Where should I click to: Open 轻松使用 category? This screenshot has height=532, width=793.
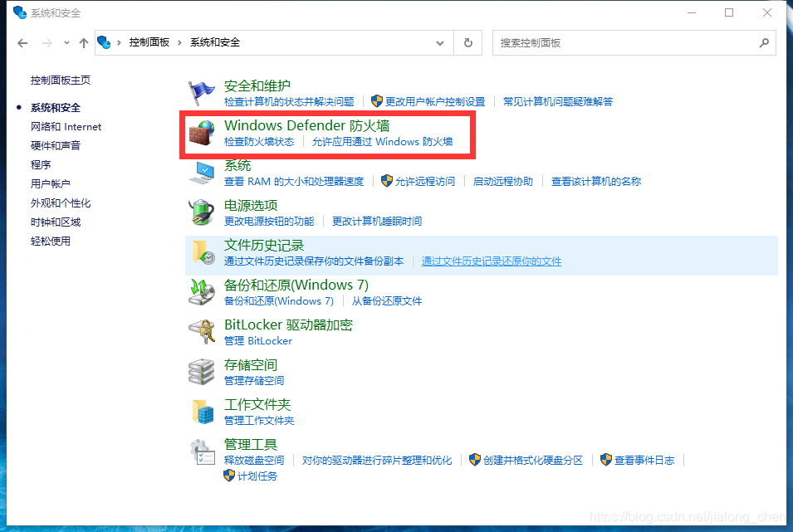[50, 242]
